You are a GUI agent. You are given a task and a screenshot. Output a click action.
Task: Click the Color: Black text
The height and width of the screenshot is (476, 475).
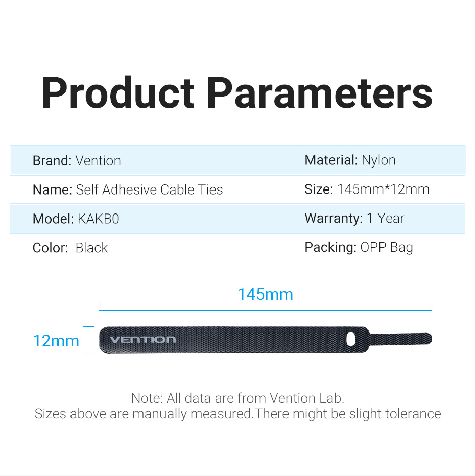[x=70, y=248]
